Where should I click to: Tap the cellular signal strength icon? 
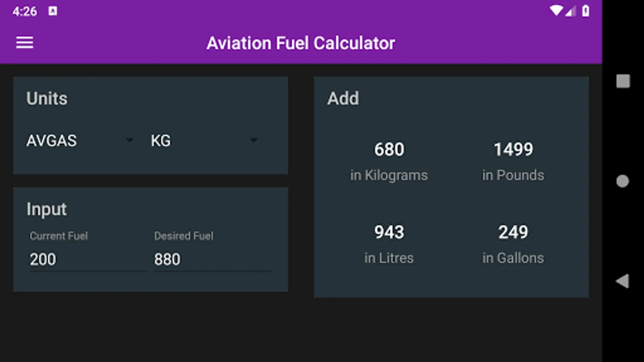pos(571,11)
